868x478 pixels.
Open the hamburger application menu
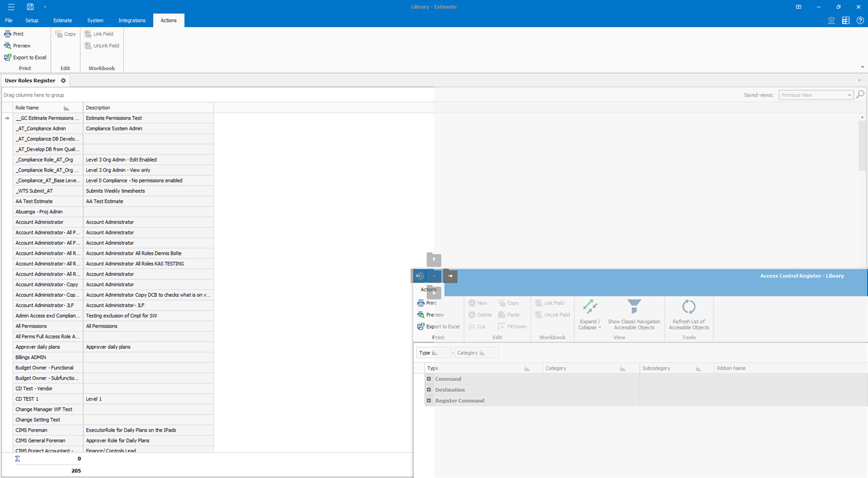pyautogui.click(x=11, y=7)
